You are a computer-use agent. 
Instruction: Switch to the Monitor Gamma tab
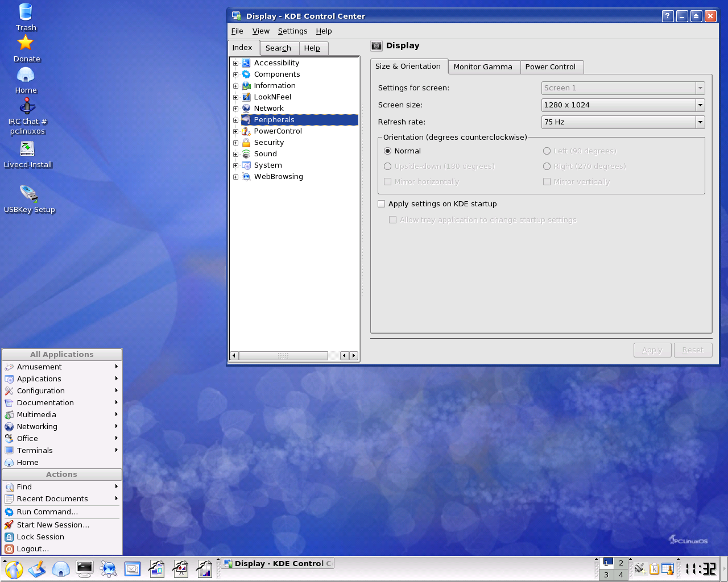click(483, 67)
